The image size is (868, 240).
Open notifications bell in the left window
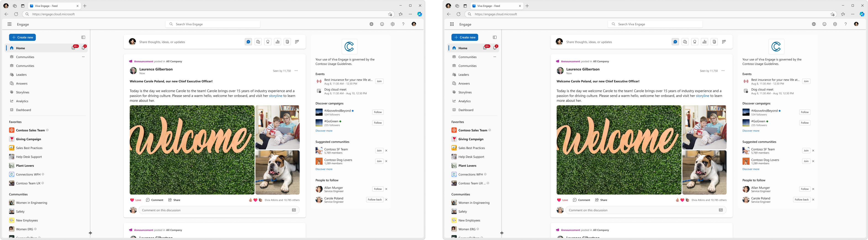tap(84, 48)
